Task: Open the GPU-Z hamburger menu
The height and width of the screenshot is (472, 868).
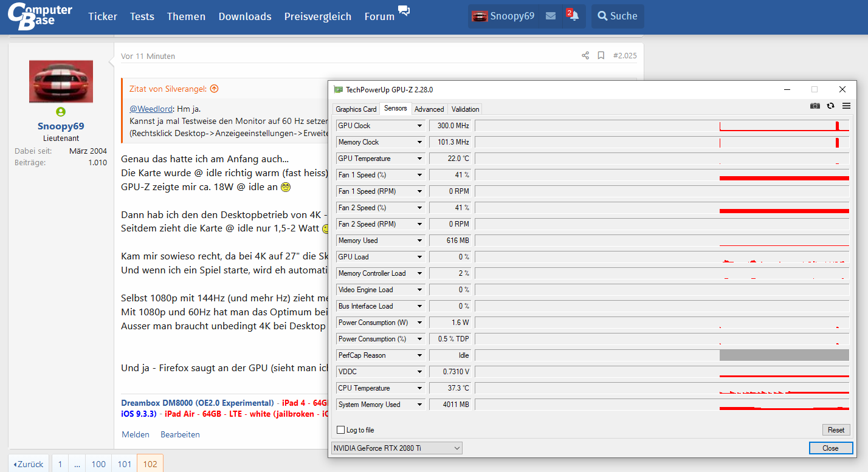Action: (846, 106)
